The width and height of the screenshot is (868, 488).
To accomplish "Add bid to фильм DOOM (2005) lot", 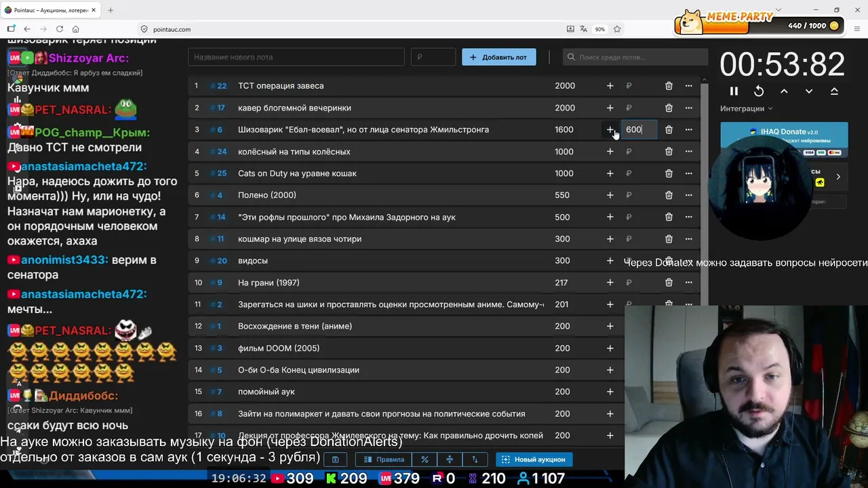I will [610, 348].
